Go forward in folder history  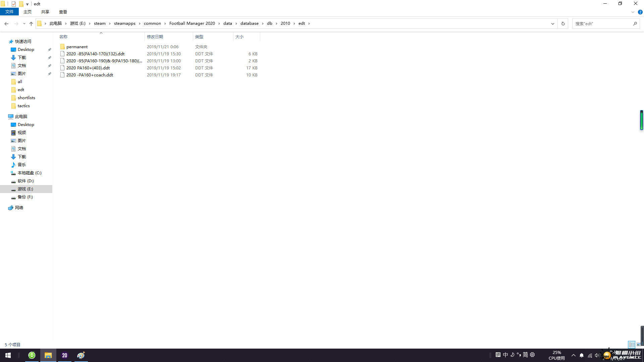(x=16, y=23)
